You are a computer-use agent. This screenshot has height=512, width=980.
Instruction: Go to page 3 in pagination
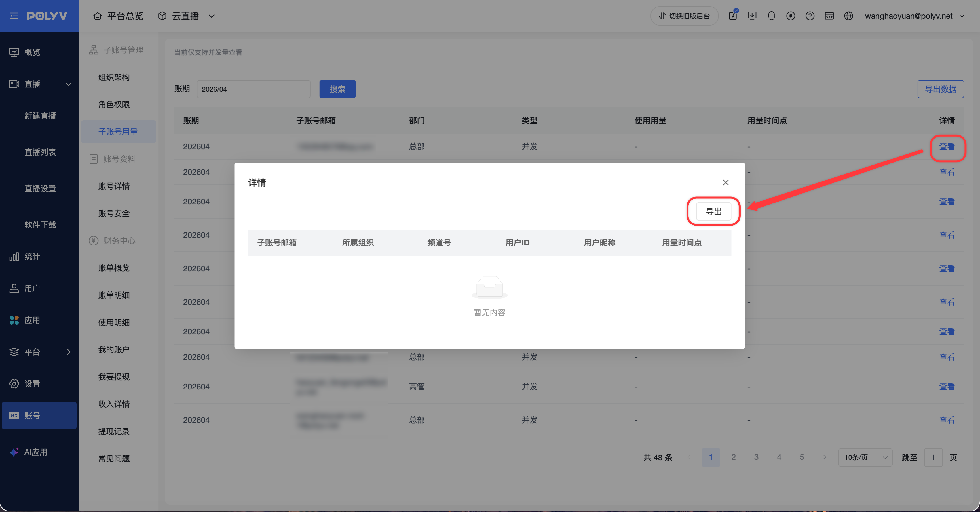[x=756, y=457]
